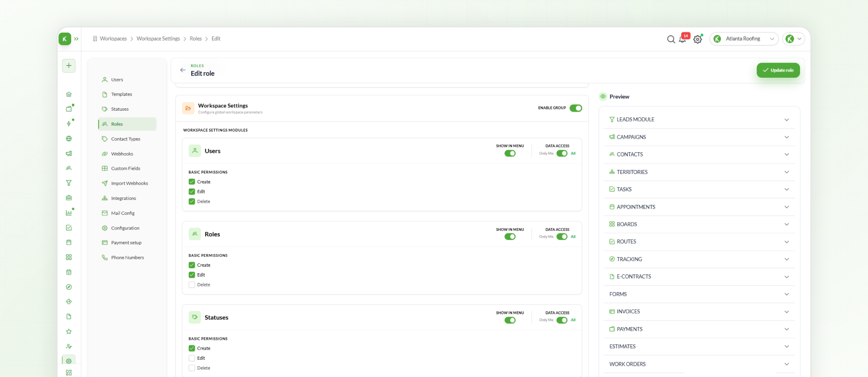Click the Statuses module tag icon
The height and width of the screenshot is (377, 868).
(195, 317)
